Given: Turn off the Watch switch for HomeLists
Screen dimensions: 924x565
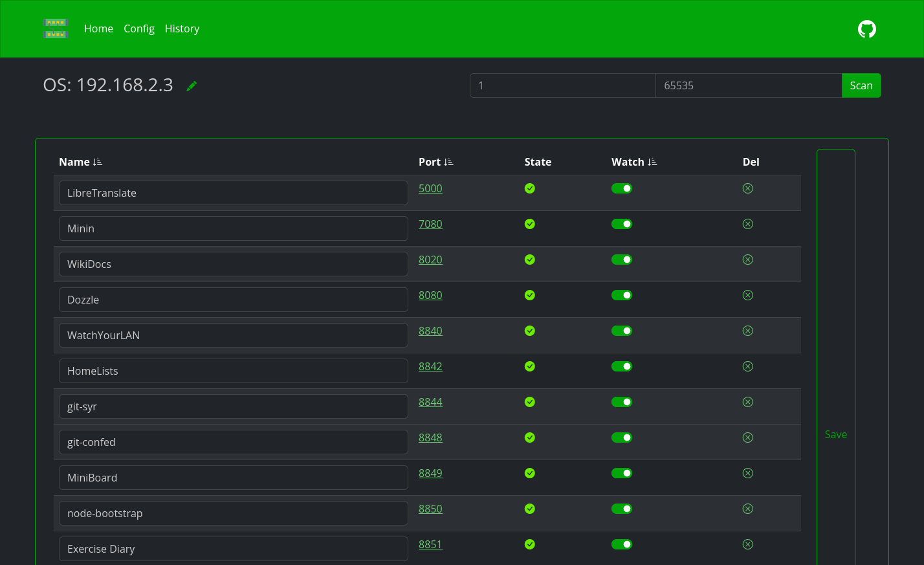Looking at the screenshot, I should pos(621,366).
